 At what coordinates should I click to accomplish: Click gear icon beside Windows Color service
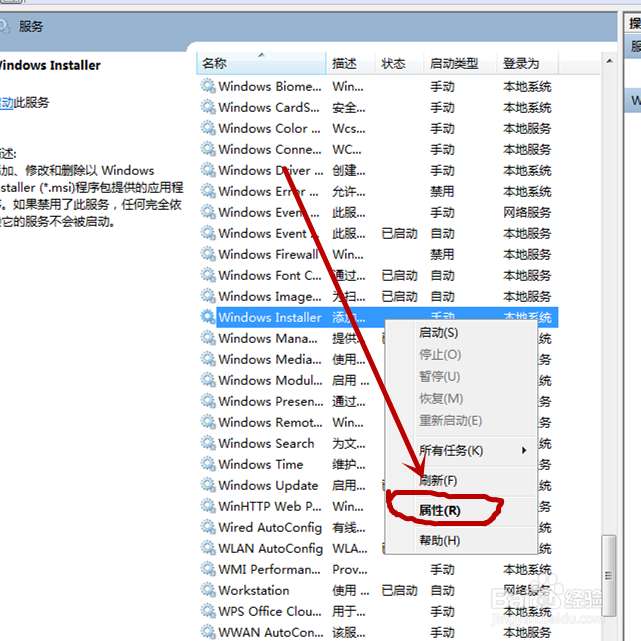(208, 128)
